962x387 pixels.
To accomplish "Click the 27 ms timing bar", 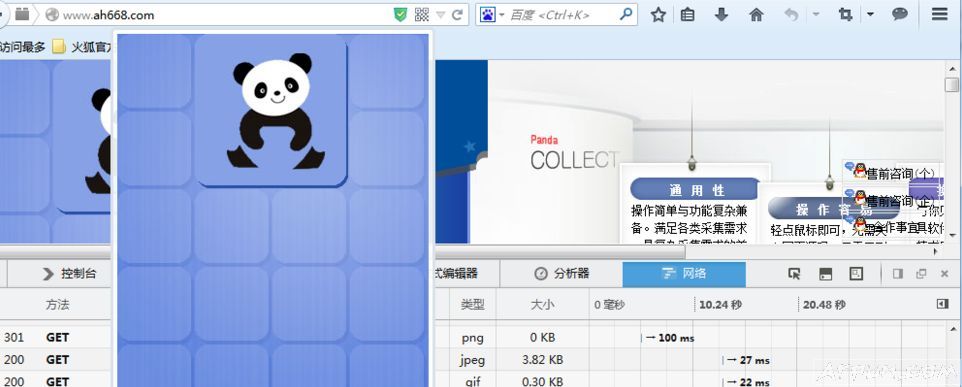I will click(x=747, y=360).
